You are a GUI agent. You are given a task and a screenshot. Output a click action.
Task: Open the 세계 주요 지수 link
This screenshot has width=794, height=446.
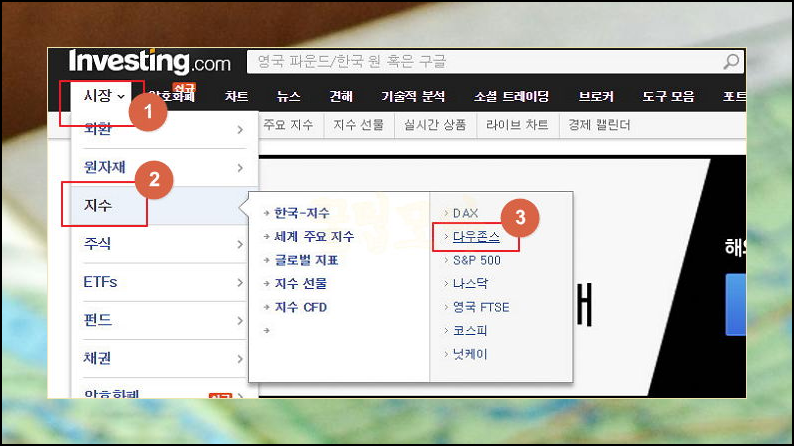click(314, 236)
